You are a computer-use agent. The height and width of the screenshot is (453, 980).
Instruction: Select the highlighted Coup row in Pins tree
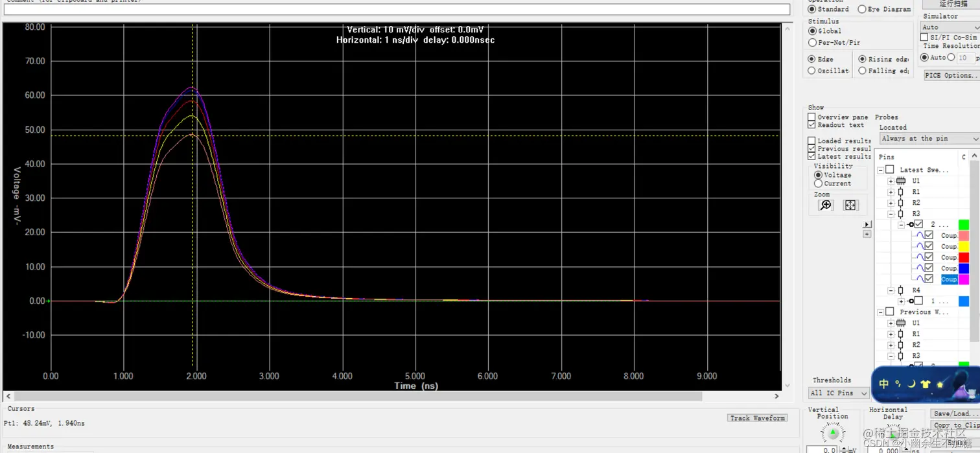point(949,279)
